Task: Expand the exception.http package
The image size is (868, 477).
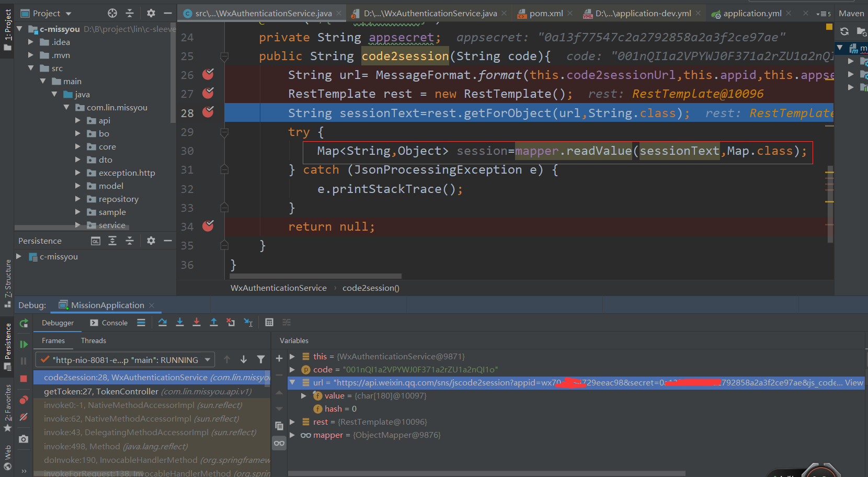Action: tap(77, 173)
